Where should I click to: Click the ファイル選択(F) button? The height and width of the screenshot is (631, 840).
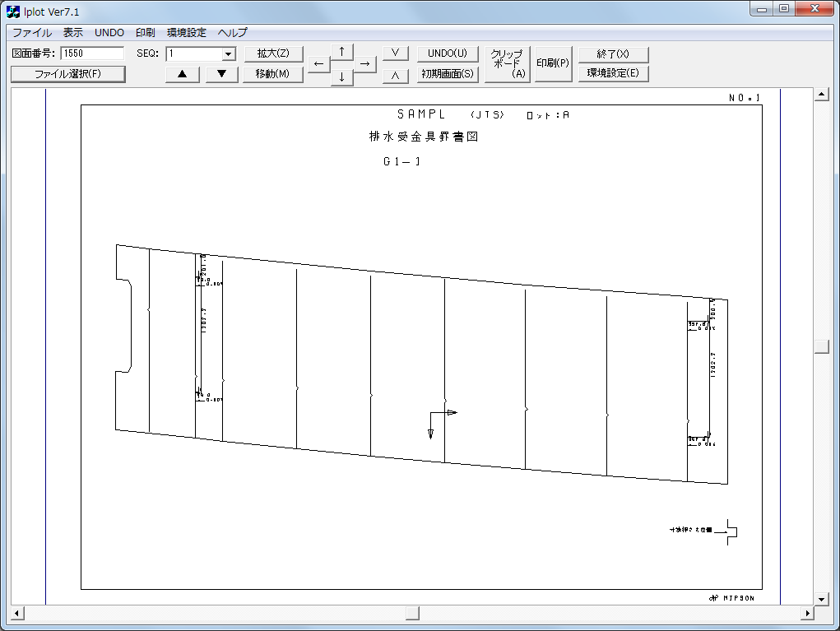point(67,74)
